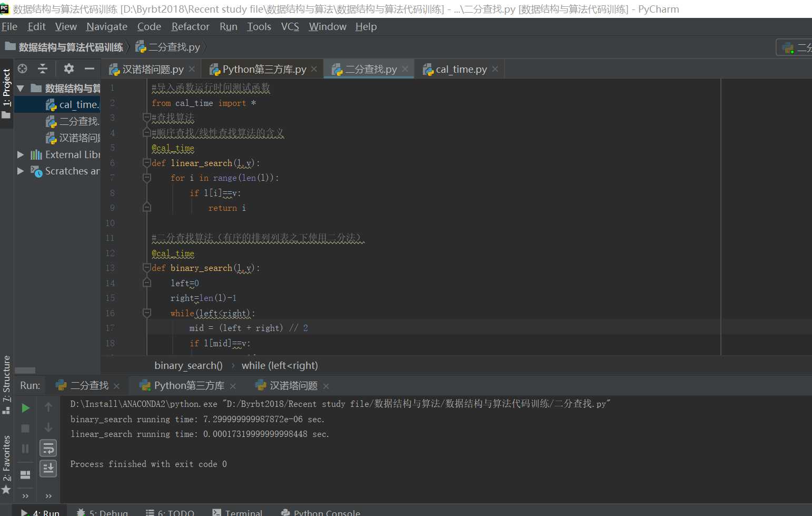Collapse the for loop fold marker on line 7
The image size is (812, 516).
(x=147, y=178)
